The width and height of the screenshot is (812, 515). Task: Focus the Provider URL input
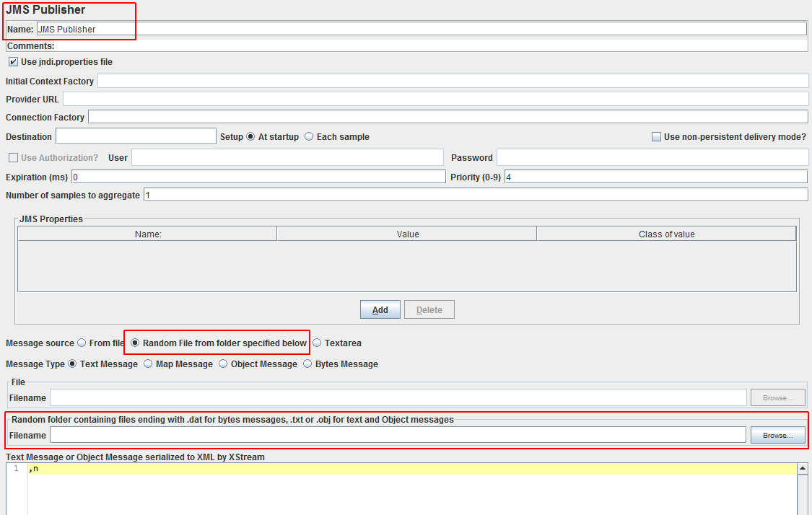coord(435,99)
